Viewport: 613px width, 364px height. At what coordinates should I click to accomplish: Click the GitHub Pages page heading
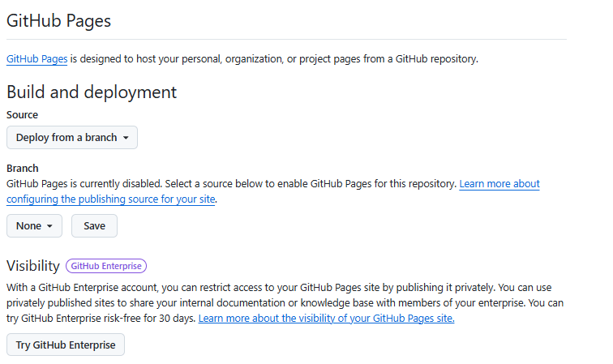point(58,21)
